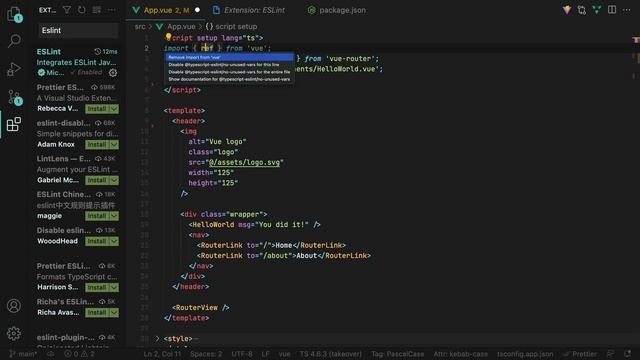Select Remove import from 'vue' quick fix

coord(229,57)
